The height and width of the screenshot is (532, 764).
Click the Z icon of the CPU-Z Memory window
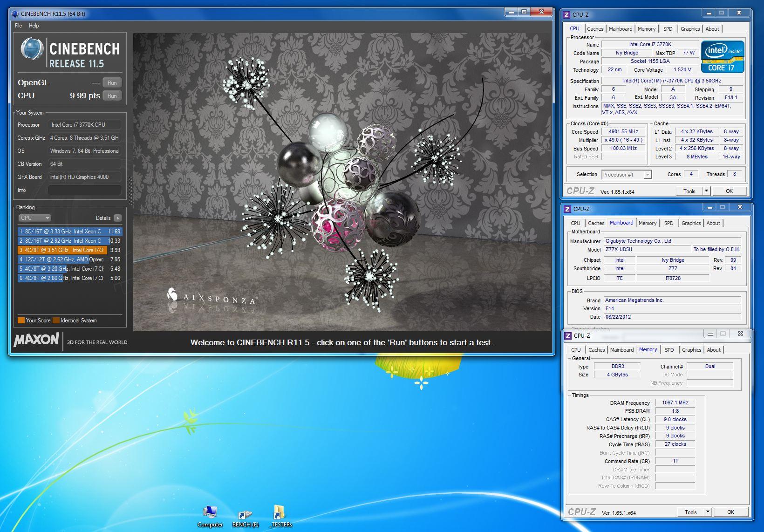pyautogui.click(x=568, y=335)
